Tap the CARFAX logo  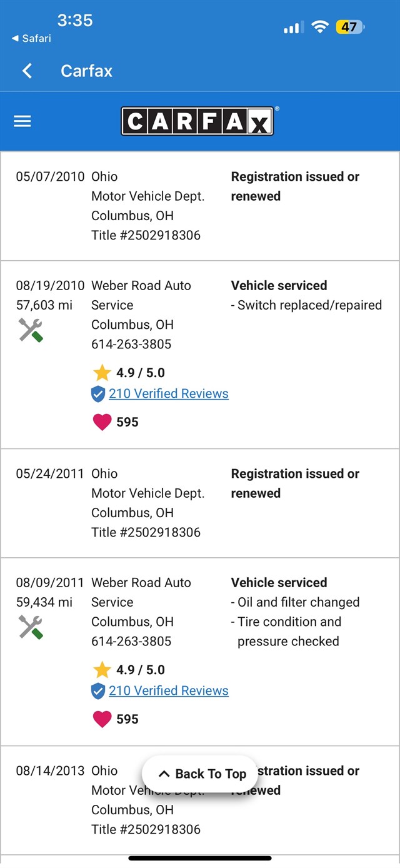click(x=197, y=121)
